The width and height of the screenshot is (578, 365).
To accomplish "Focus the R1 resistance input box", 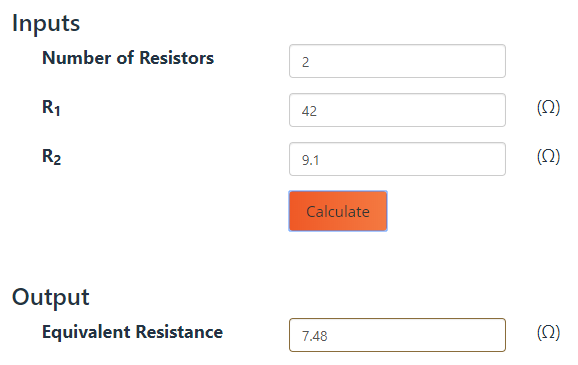I will coord(397,110).
